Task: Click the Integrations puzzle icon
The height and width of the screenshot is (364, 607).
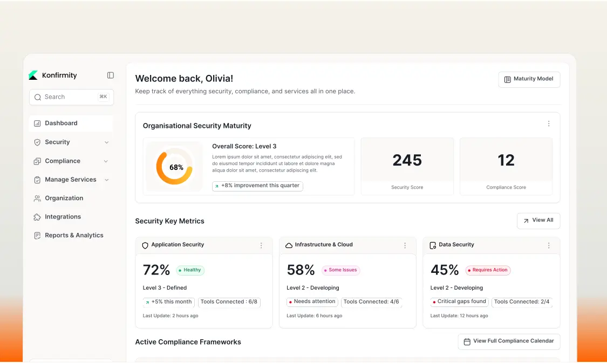Action: pos(37,217)
